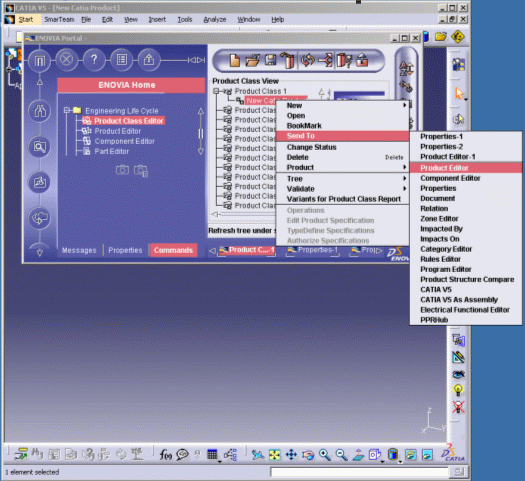Click the yellow light bulb icon in right toolbar
Viewport: 525px width, 481px height.
click(x=458, y=390)
